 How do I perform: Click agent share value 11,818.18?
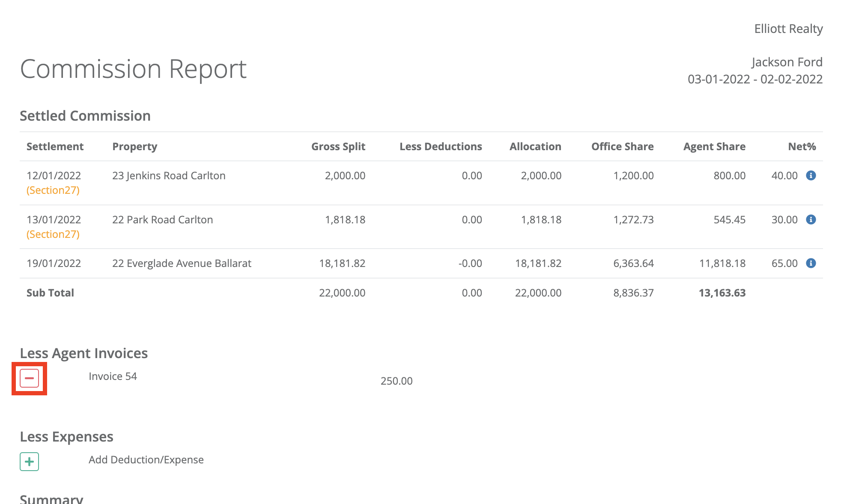point(722,264)
